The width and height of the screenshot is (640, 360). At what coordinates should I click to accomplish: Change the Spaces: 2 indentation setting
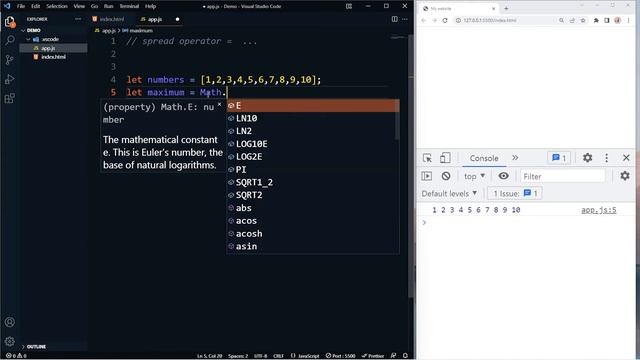(238, 356)
